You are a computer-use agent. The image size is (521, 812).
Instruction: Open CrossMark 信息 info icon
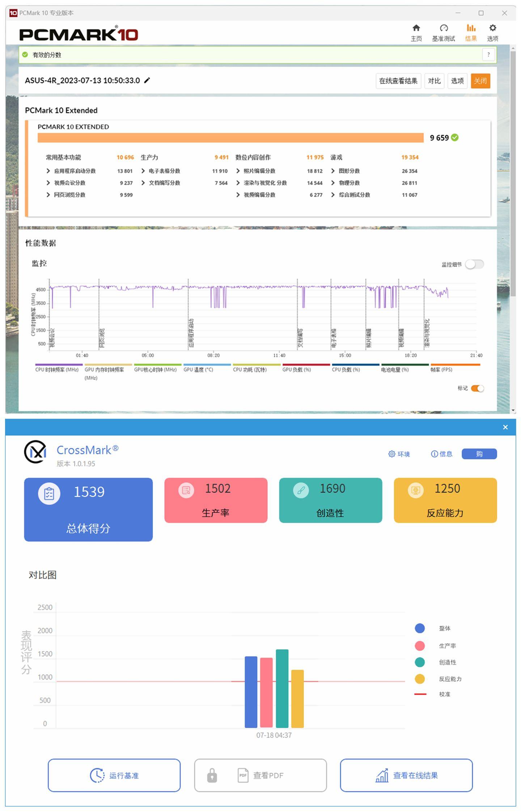coord(434,454)
